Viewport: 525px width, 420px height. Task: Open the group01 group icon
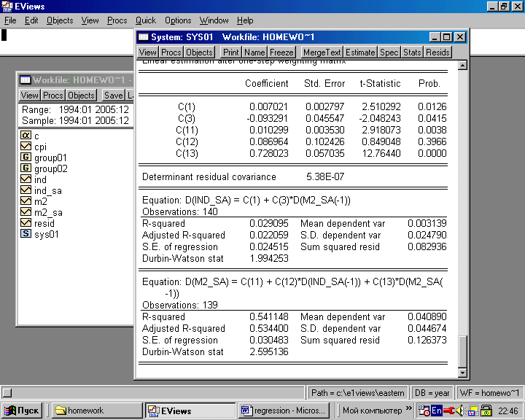click(x=26, y=157)
